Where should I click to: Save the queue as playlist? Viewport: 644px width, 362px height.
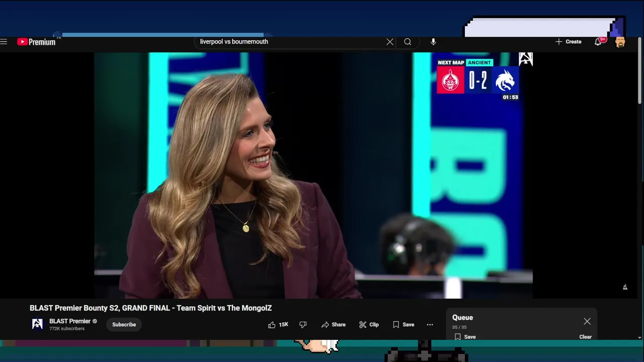point(465,337)
